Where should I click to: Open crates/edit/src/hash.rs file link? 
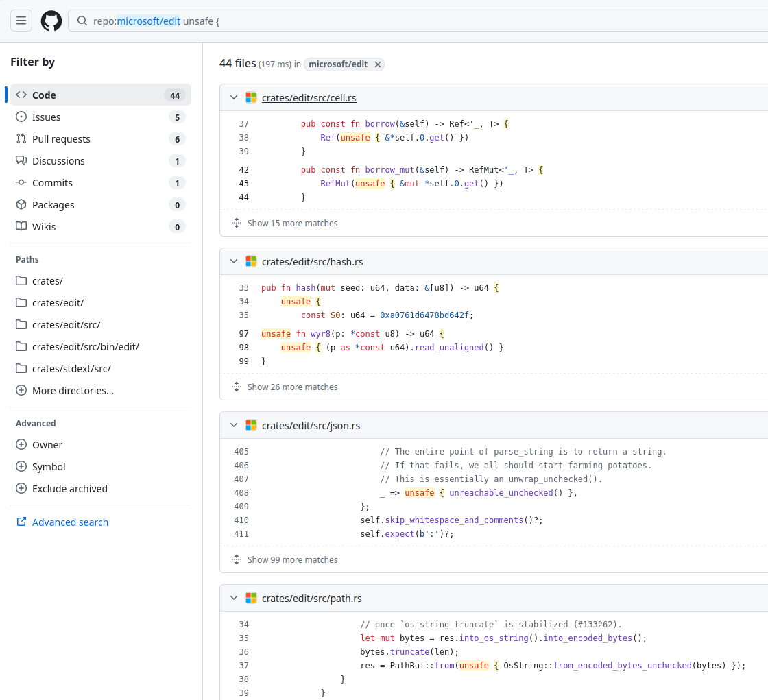point(313,262)
